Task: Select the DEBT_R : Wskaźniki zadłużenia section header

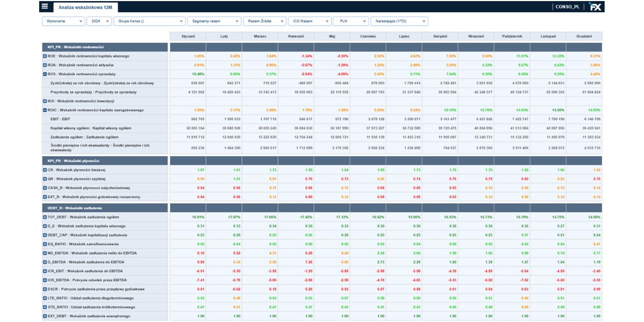Action: pyautogui.click(x=105, y=208)
